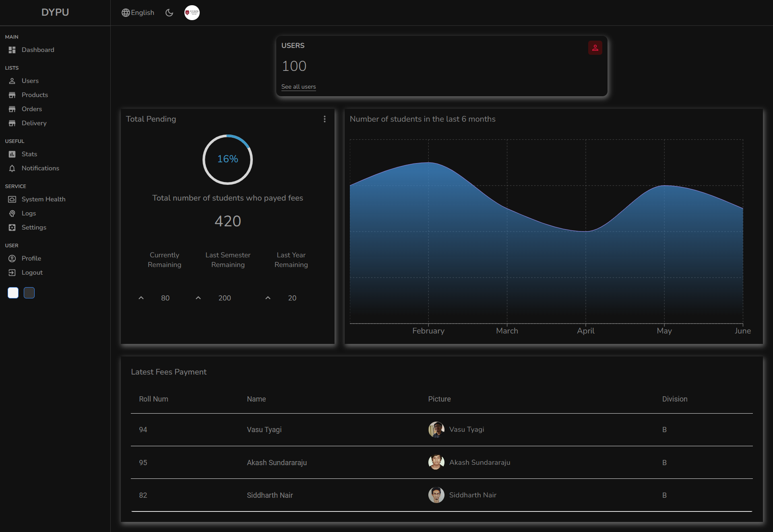Switch to light theme with the white square
Viewport: 773px width, 532px height.
pyautogui.click(x=13, y=293)
